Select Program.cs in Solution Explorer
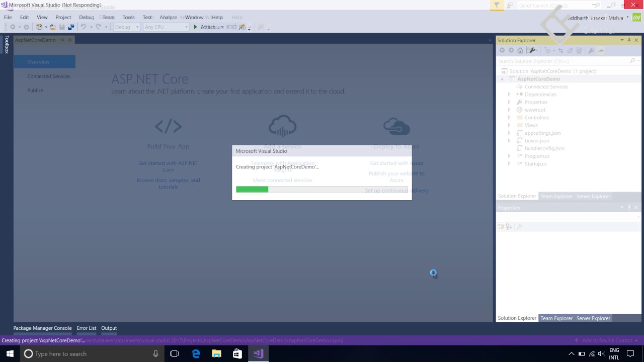644x362 pixels. coord(537,156)
